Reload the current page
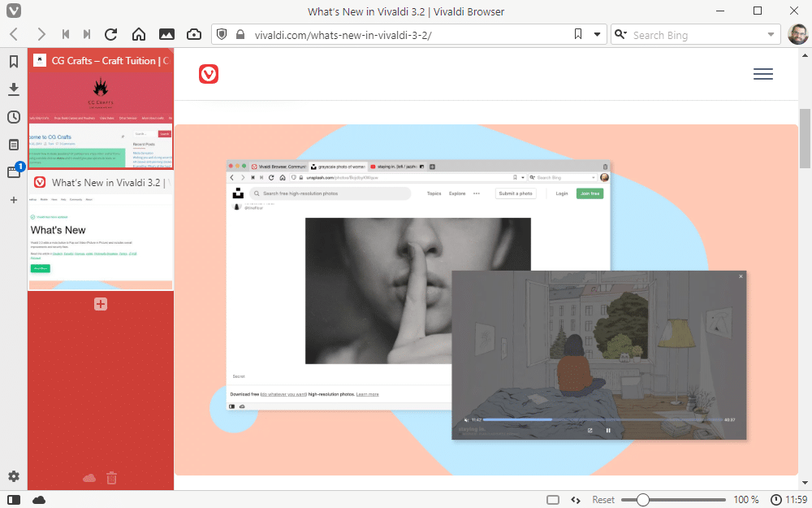 [x=111, y=34]
